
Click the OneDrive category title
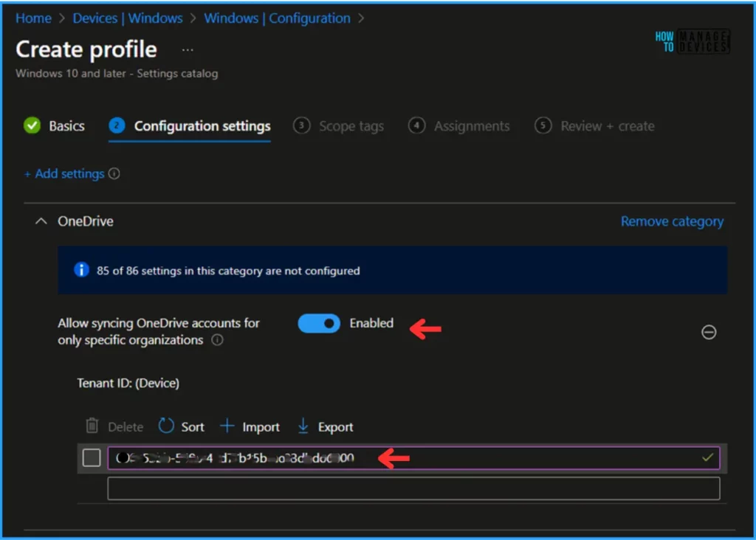click(86, 221)
